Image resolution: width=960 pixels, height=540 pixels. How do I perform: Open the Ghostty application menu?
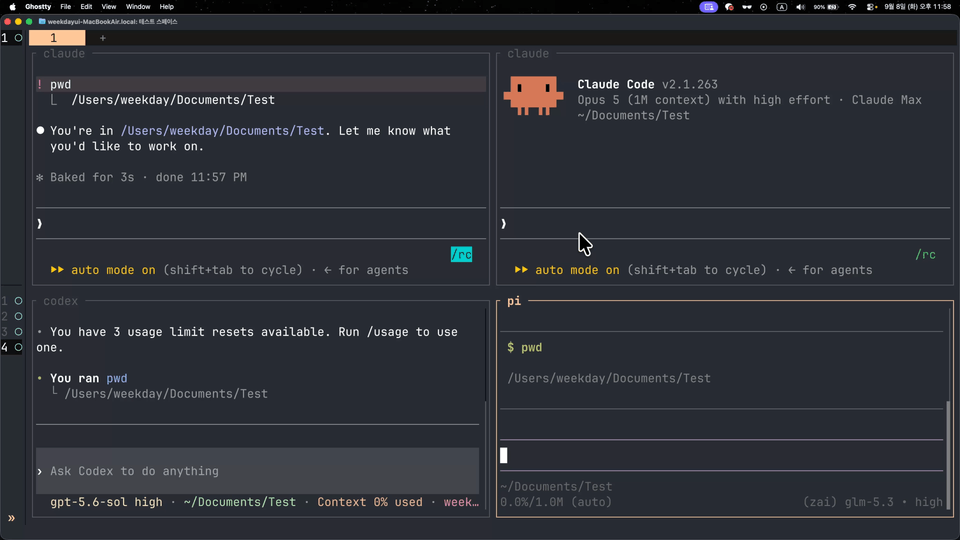[38, 7]
